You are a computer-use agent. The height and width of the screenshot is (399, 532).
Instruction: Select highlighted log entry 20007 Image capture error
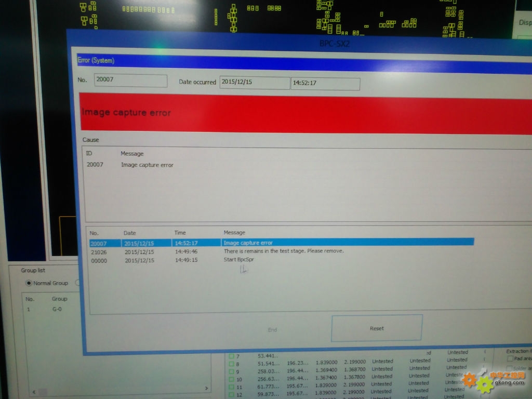click(282, 243)
